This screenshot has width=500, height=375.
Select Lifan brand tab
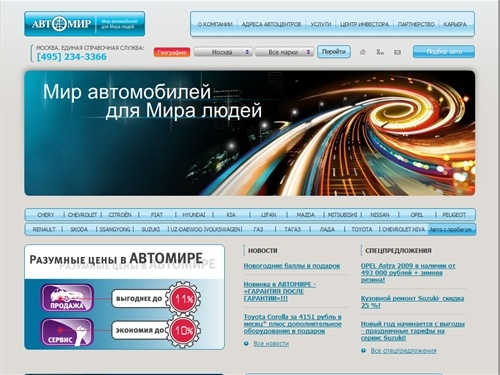268,215
